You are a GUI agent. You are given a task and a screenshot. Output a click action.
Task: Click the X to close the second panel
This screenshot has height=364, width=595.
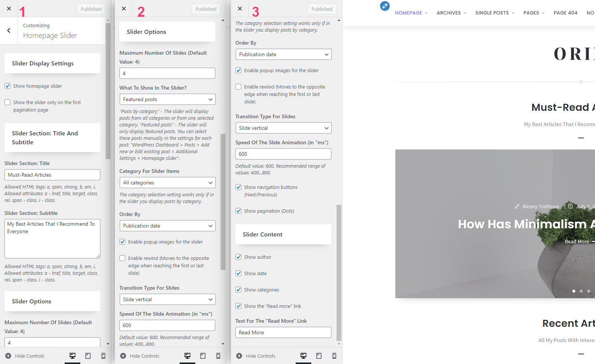(x=123, y=9)
